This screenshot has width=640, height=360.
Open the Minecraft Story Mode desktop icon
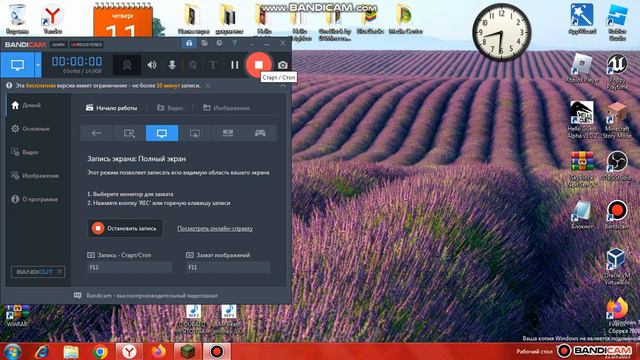[617, 120]
